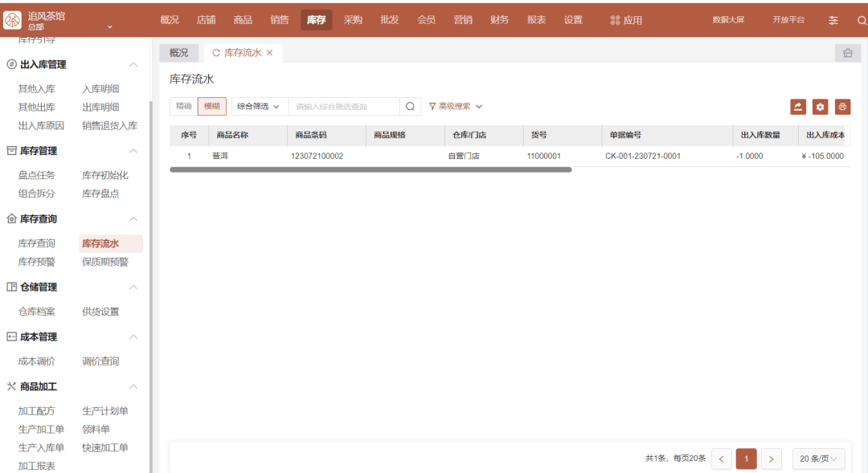Open the 综合筛选 dropdown
This screenshot has height=473, width=868.
259,106
